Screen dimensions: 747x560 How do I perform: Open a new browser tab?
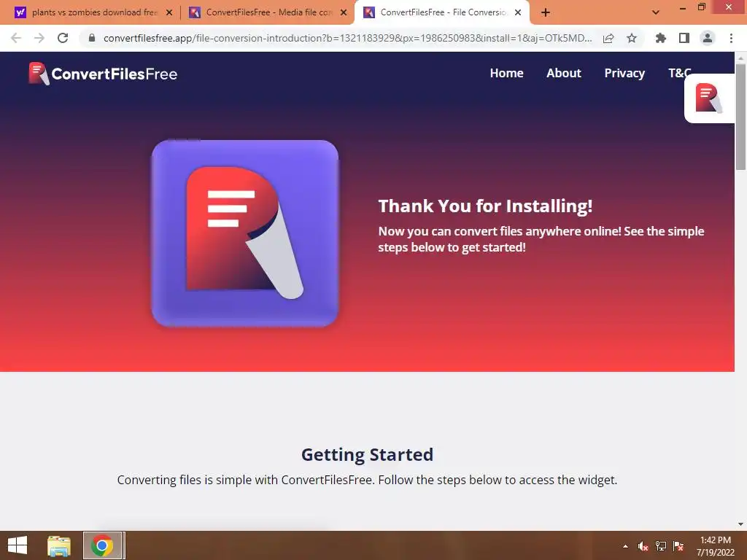pyautogui.click(x=546, y=12)
